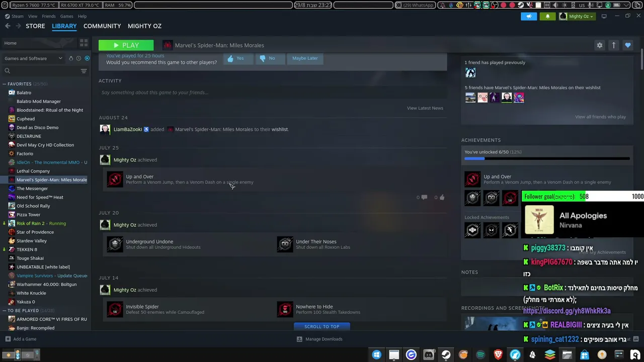Open the Steam announcements megaphone icon
Screen dimensions: 644x362
[x=529, y=16]
